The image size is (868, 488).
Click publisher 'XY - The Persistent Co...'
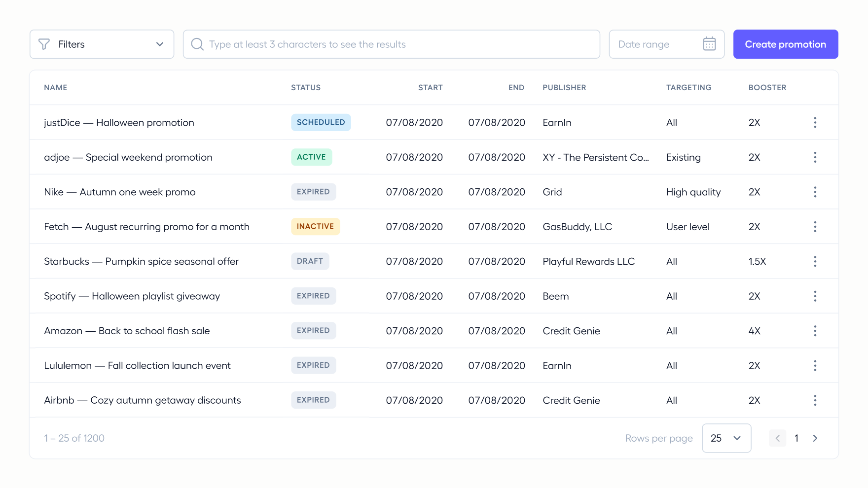tap(596, 157)
